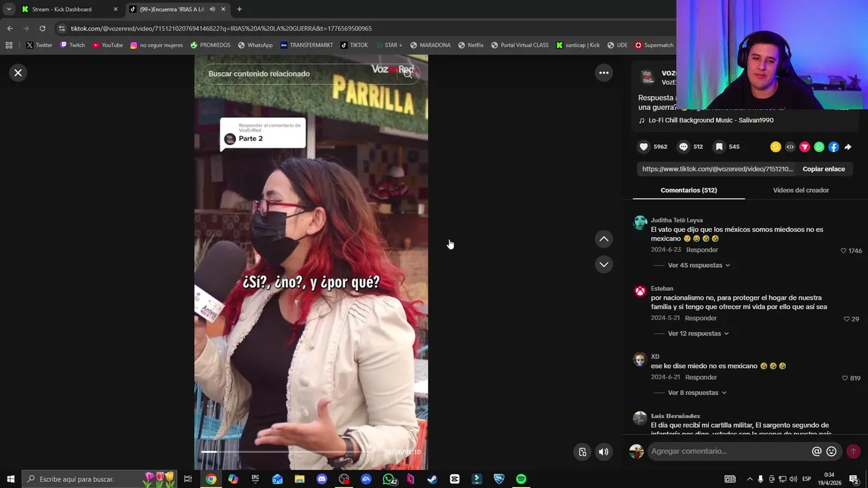Go to the next video with the down arrow

click(x=604, y=264)
